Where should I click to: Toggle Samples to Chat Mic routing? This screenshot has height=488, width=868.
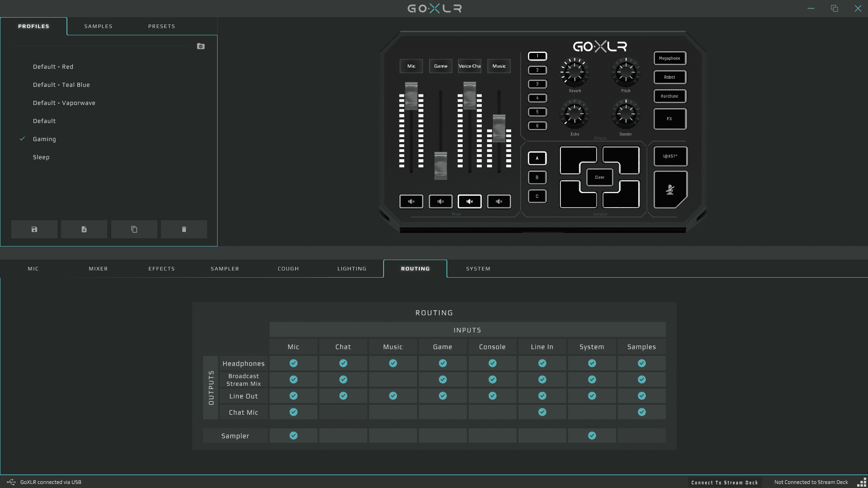[642, 412]
